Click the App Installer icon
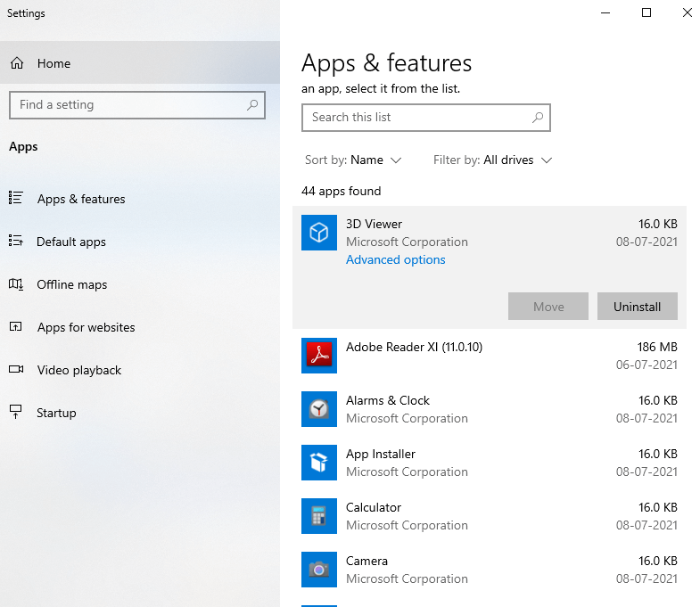700x607 pixels. click(x=319, y=463)
